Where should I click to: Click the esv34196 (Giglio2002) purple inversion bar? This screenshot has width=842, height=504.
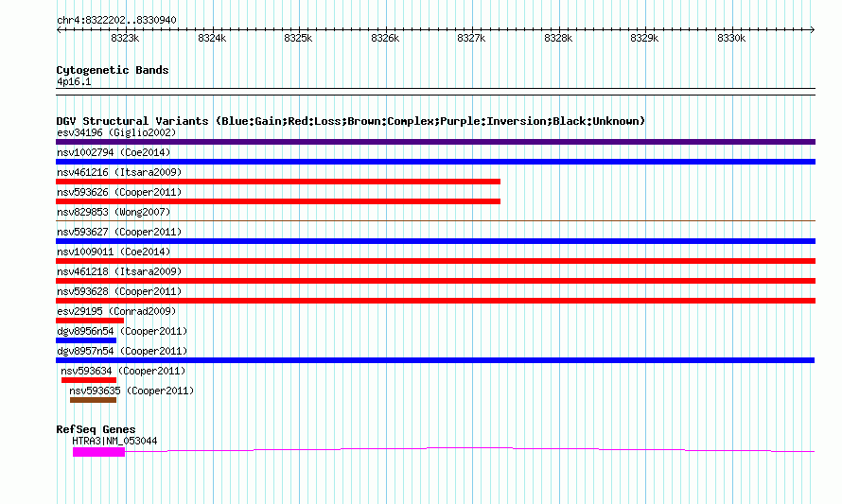(435, 142)
